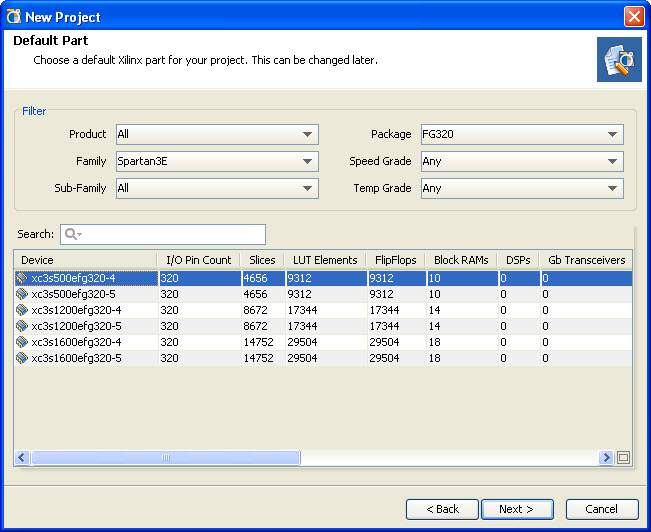Sort by the Block RAMs column header
651x532 pixels.
point(461,260)
